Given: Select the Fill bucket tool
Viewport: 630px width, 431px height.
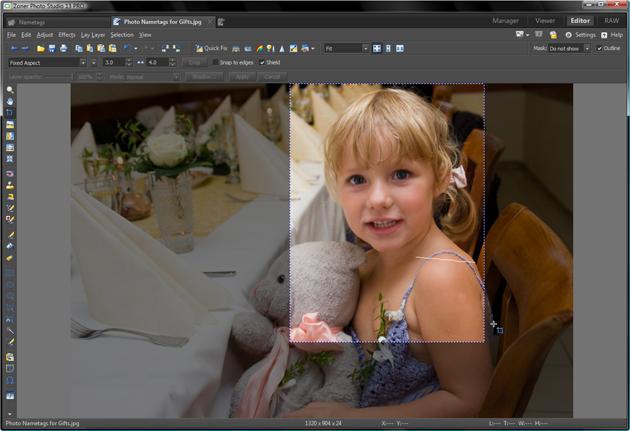Looking at the screenshot, I should pyautogui.click(x=10, y=246).
